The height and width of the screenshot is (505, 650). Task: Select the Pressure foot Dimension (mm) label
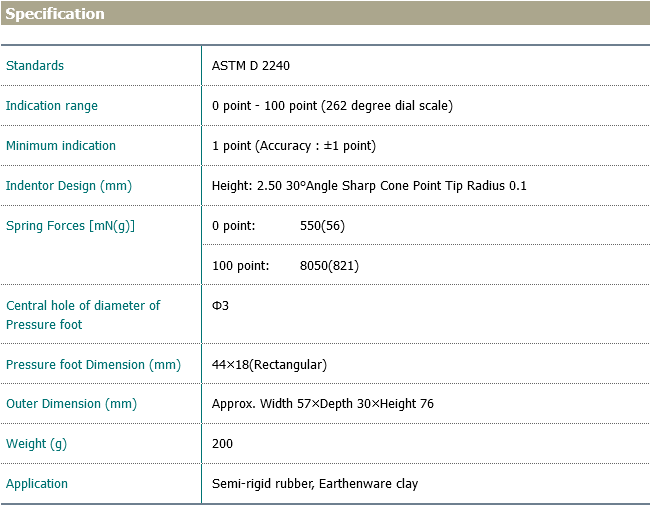click(93, 365)
